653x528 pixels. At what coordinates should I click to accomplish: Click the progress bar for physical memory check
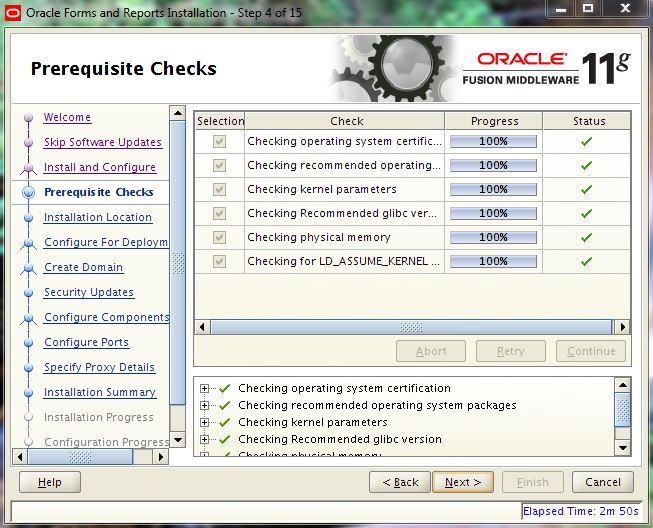click(x=493, y=238)
